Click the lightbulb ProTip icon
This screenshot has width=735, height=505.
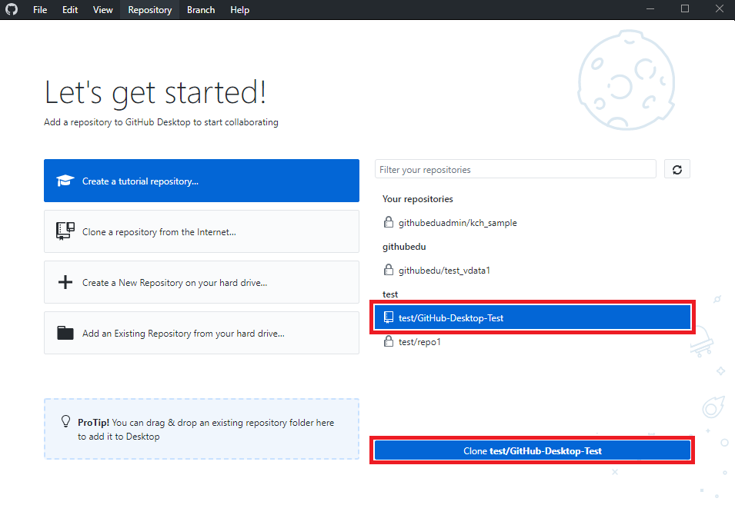66,421
